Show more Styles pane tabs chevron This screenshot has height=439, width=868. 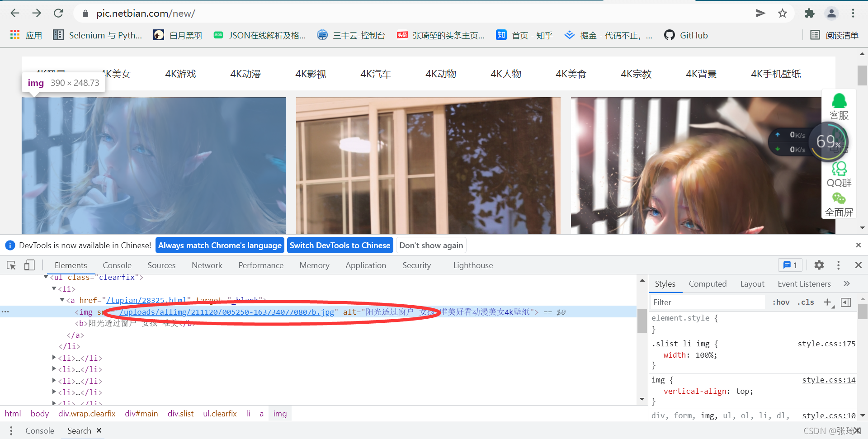tap(847, 283)
